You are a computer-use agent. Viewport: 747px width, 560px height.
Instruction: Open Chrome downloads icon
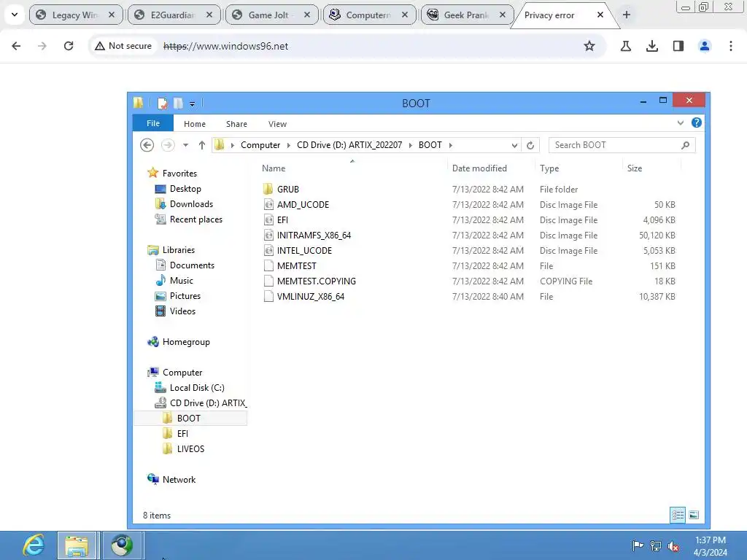[x=651, y=46]
